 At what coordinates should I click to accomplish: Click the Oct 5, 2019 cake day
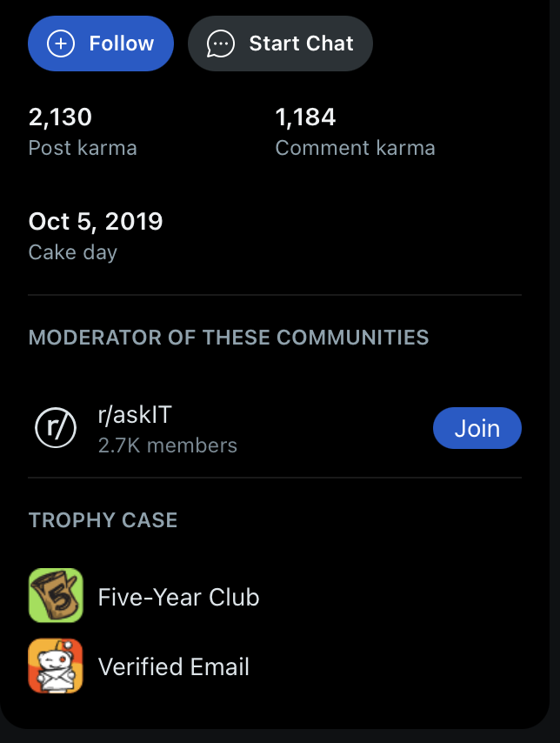click(x=96, y=221)
